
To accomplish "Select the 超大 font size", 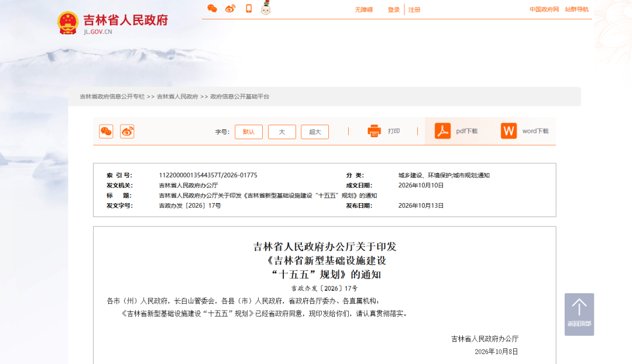I will tap(315, 132).
